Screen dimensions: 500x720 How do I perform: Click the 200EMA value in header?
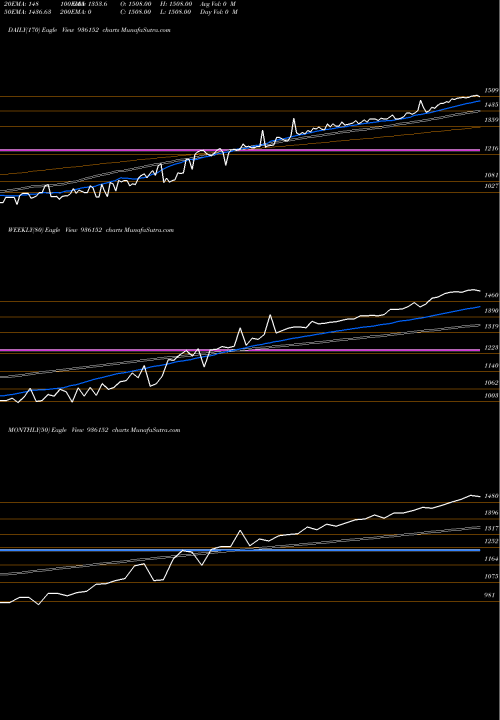tap(75, 12)
